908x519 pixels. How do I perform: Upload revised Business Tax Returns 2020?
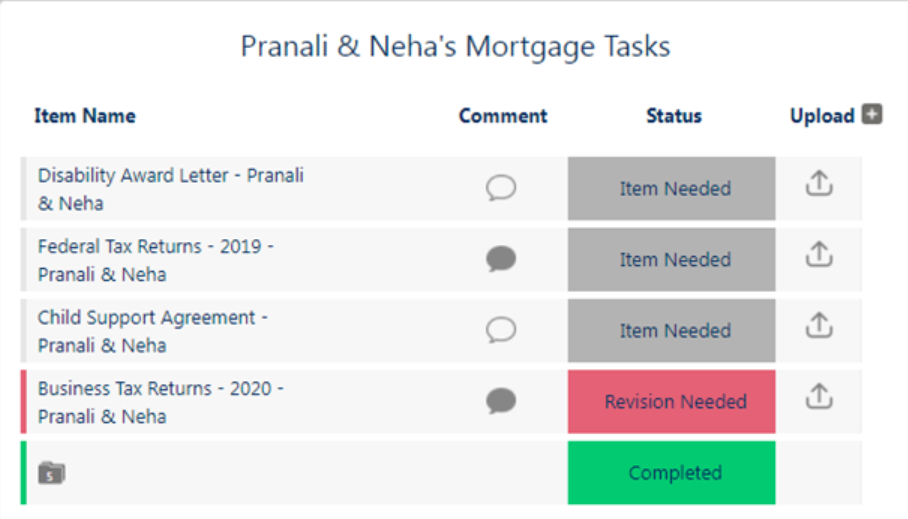click(819, 397)
